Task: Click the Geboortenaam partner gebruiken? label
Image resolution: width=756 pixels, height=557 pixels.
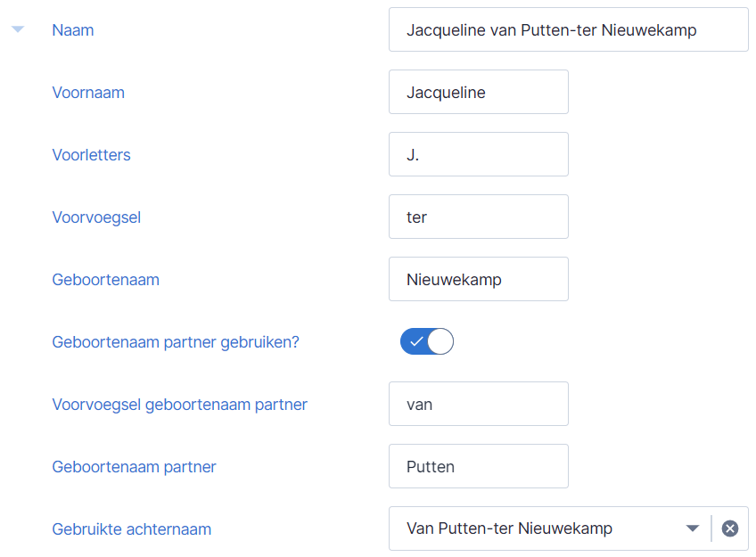Action: click(x=176, y=342)
